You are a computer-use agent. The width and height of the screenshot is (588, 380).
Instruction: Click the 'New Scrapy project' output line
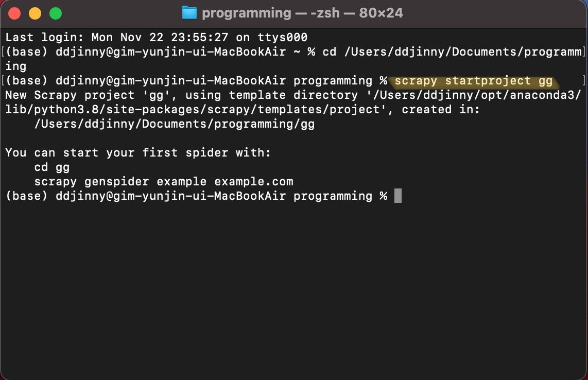[x=293, y=95]
